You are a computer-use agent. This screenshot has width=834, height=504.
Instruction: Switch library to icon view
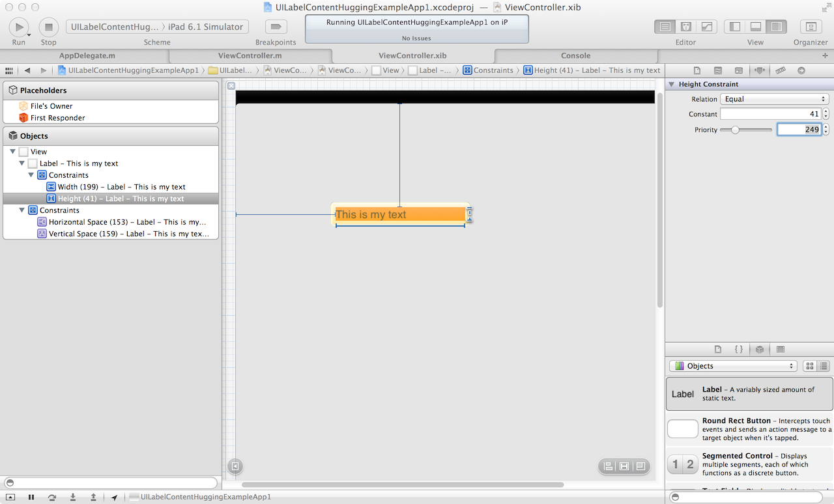pos(810,366)
